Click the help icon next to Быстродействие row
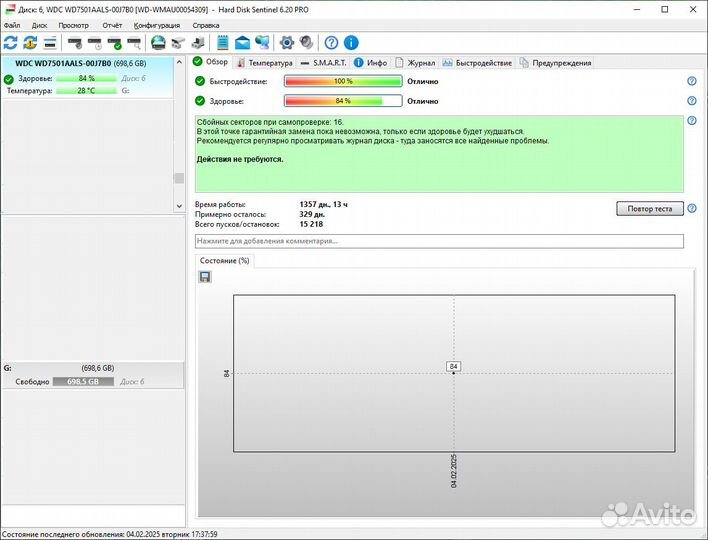 tap(691, 81)
